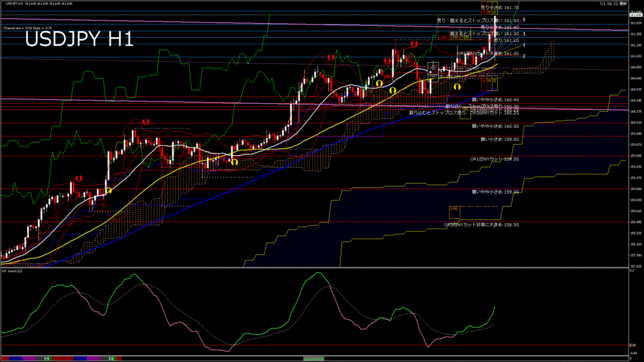
Task: Select the red LMH level marker
Action: (x=443, y=37)
